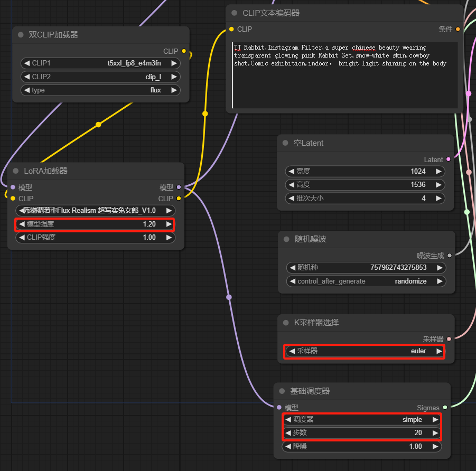
Task: Click the right arrow of CLIP2 selector
Action: [174, 77]
